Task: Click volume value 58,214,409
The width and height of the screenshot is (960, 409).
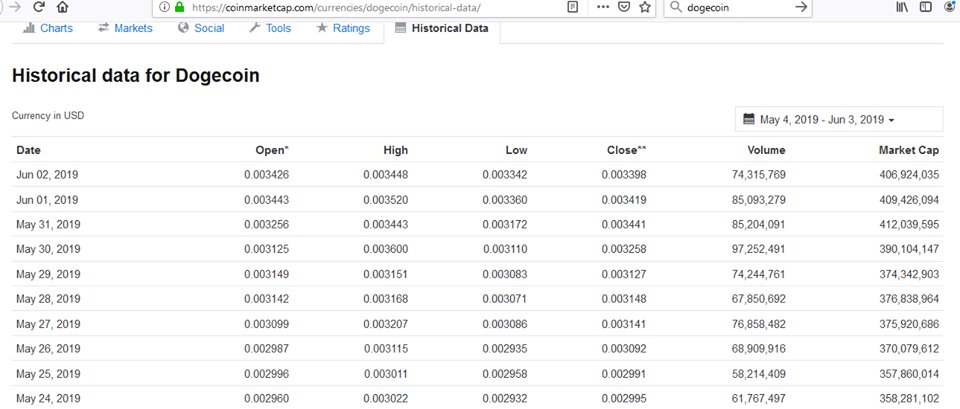Action: [759, 373]
